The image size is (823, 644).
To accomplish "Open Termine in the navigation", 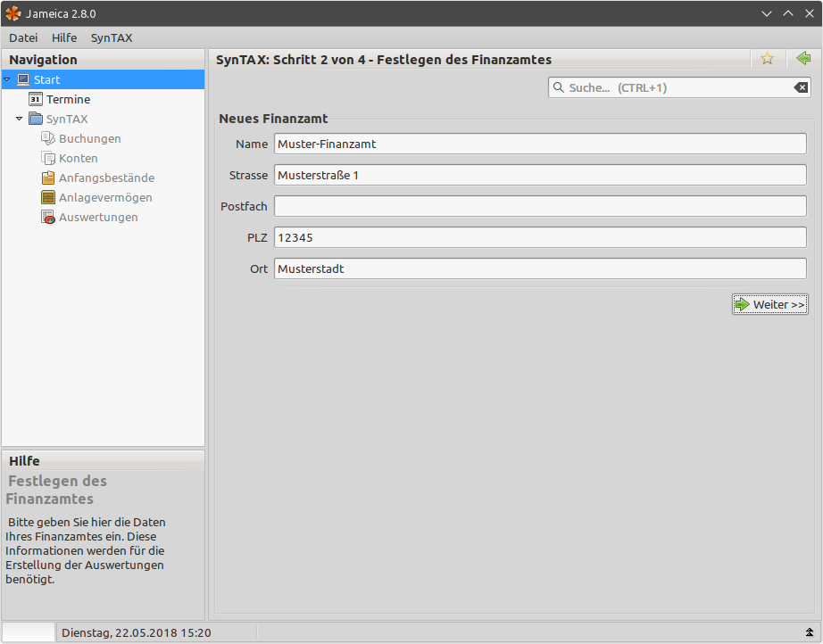I will (x=68, y=99).
